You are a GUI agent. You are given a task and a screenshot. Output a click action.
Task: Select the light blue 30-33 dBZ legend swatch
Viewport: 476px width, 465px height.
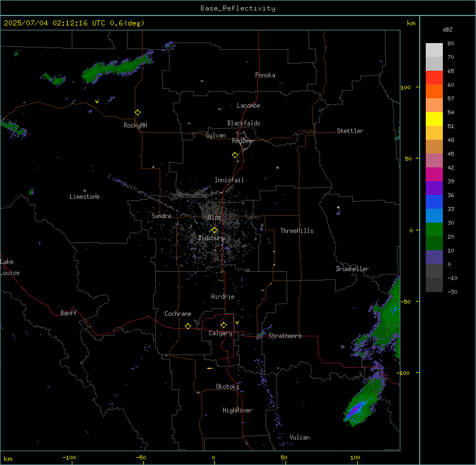[x=434, y=215]
